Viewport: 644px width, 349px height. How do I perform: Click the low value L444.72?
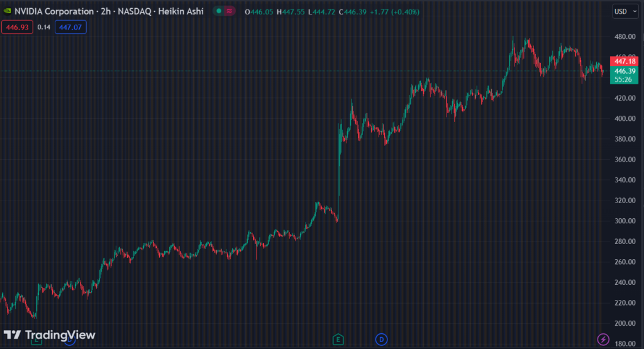(x=321, y=12)
